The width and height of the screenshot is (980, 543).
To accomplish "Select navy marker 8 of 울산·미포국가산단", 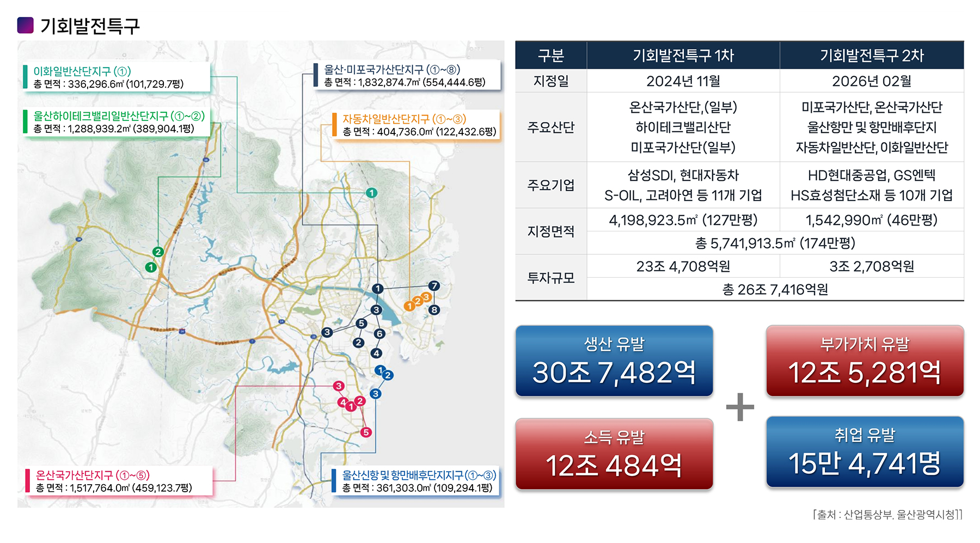I will coord(434,310).
